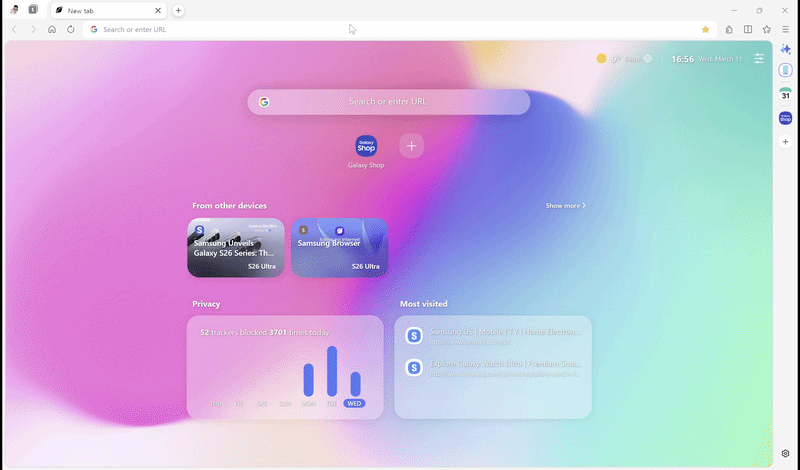Screen dimensions: 800x470
Task: Expand Show more for other devices
Action: tap(565, 206)
